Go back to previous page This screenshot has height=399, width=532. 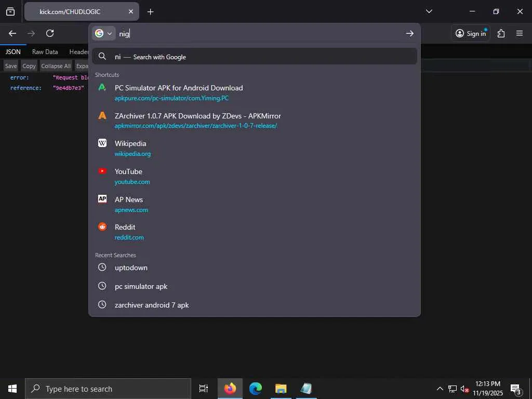click(12, 33)
